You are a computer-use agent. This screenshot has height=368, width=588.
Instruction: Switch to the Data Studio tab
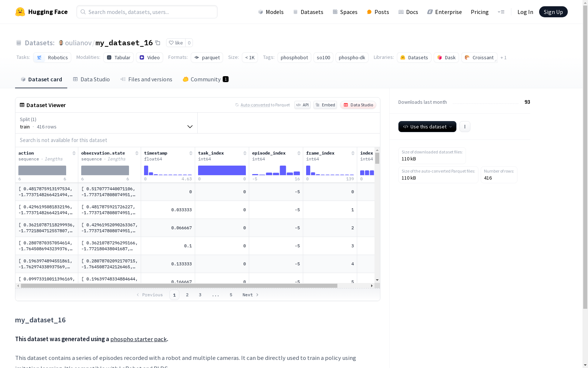click(92, 79)
